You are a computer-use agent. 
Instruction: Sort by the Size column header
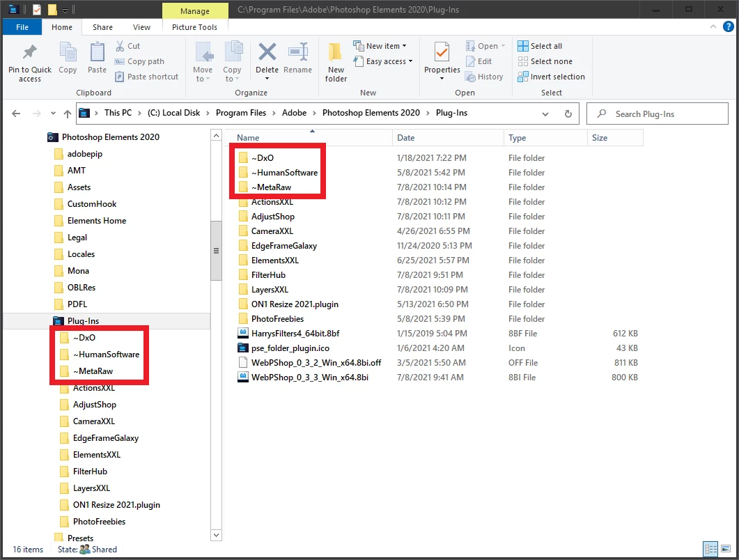[615, 138]
